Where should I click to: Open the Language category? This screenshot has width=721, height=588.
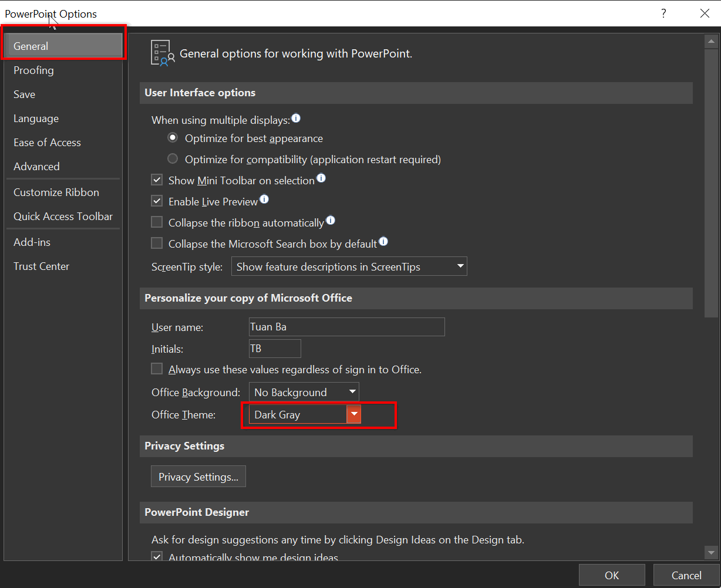[x=63, y=119]
